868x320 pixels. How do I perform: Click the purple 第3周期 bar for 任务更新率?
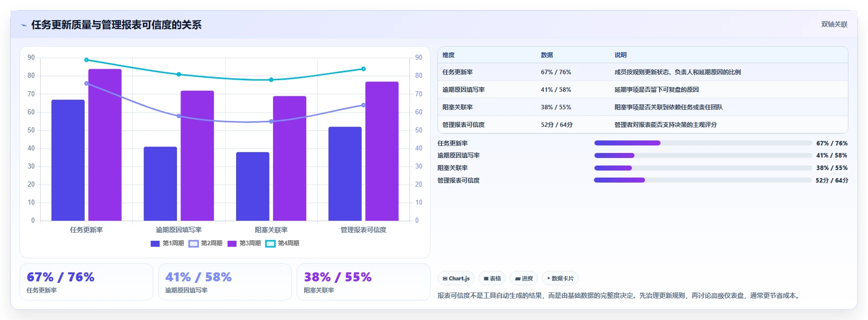pos(105,145)
